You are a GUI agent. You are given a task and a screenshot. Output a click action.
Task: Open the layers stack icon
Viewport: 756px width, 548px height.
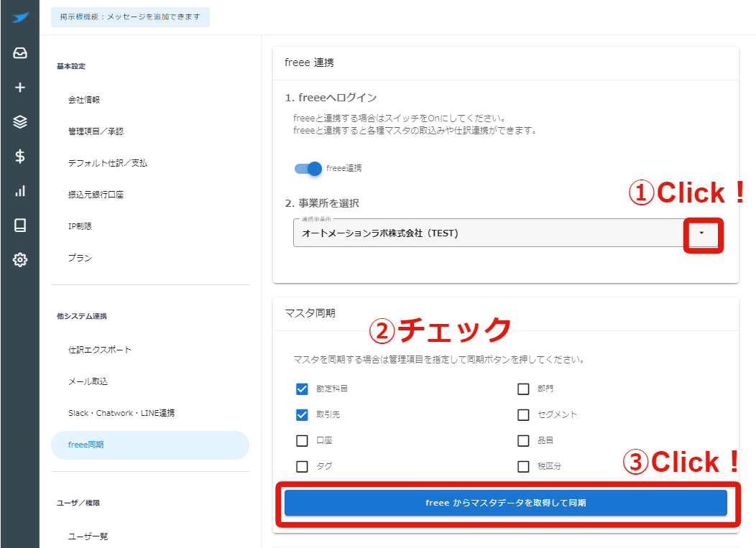click(20, 122)
